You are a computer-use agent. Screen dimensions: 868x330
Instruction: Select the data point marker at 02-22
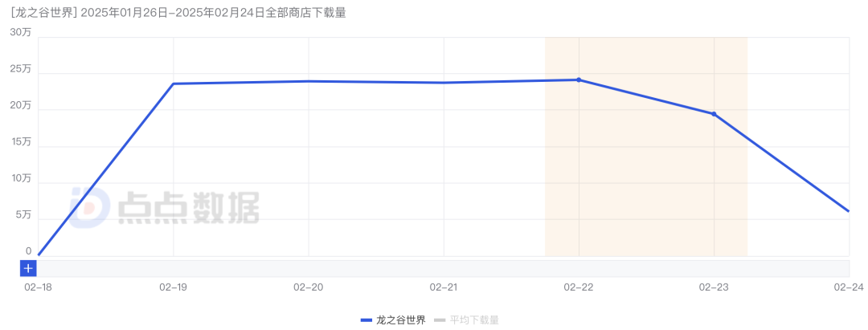(579, 79)
